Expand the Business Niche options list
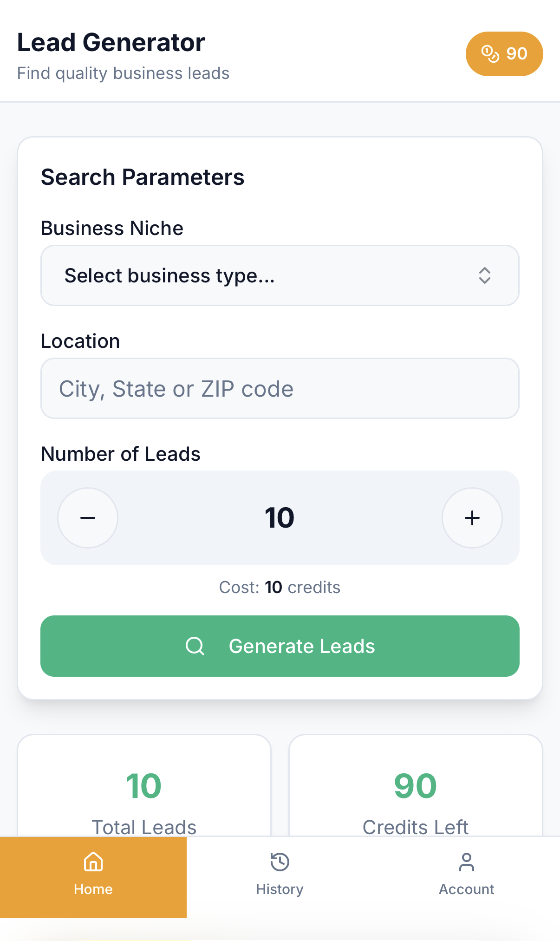 [280, 275]
